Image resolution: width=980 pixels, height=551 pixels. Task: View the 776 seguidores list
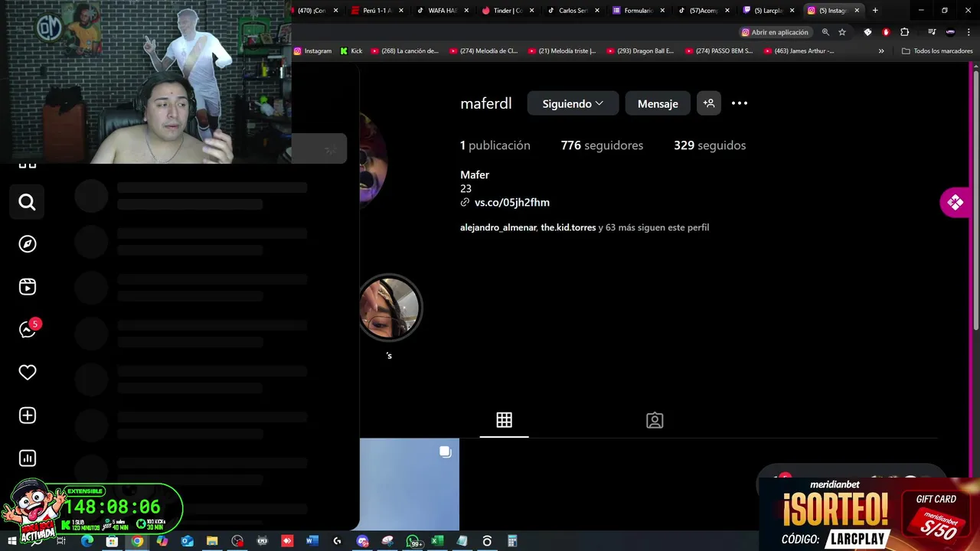coord(602,145)
